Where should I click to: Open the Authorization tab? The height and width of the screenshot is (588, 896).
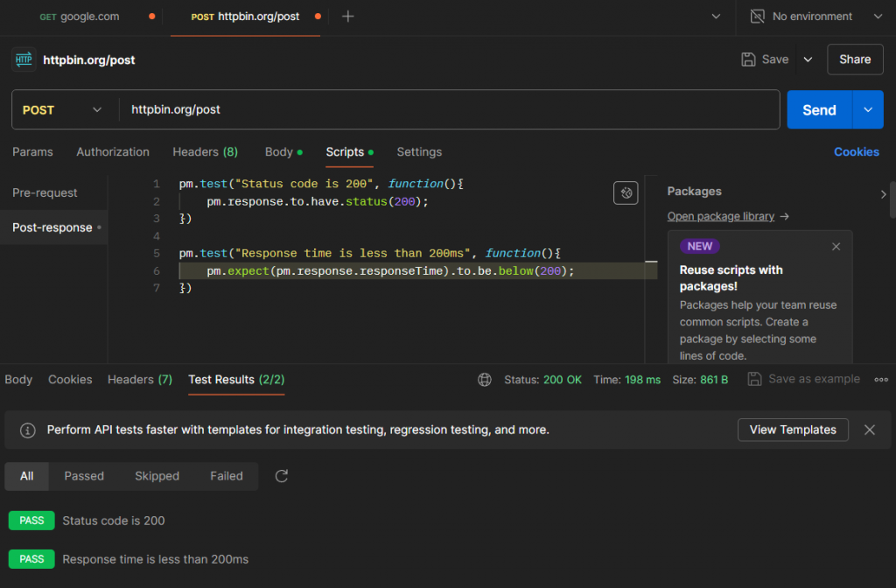pyautogui.click(x=113, y=152)
